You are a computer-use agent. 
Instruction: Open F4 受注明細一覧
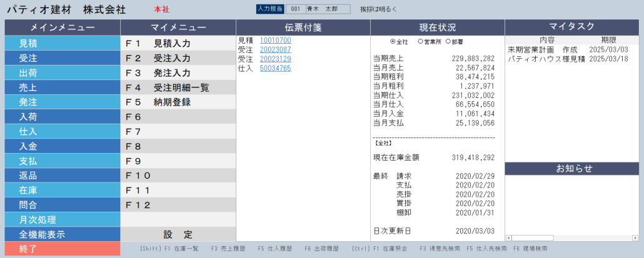[x=178, y=87]
